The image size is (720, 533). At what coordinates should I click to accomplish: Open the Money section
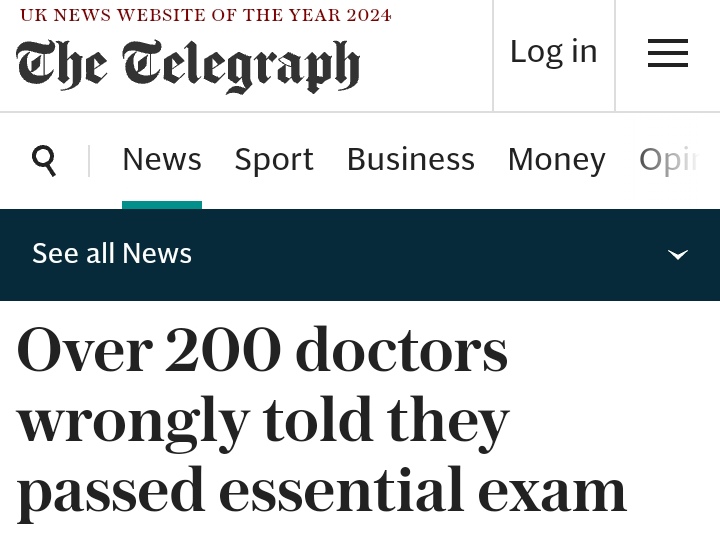point(556,160)
